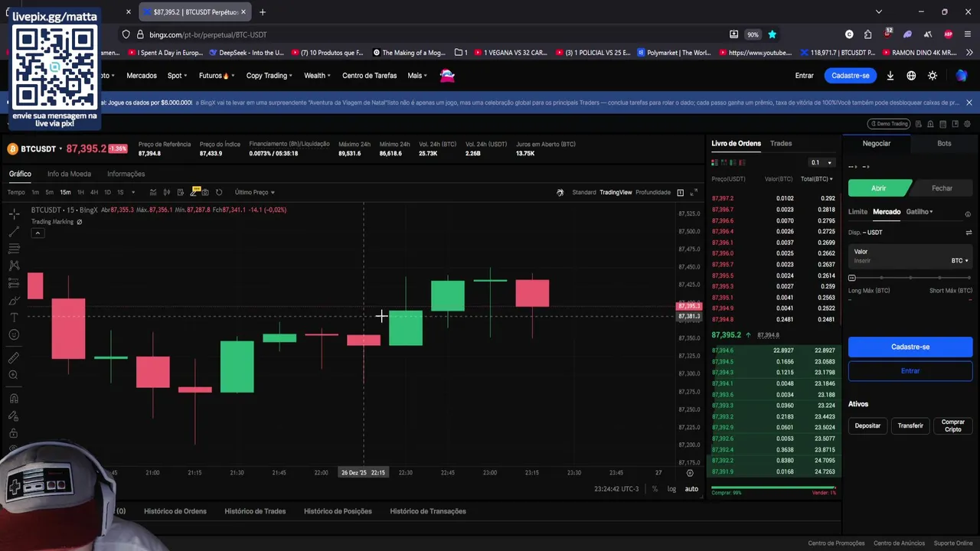The image size is (980, 551).
Task: Select the crosshair cursor tool in chart sidebar
Action: 14,214
